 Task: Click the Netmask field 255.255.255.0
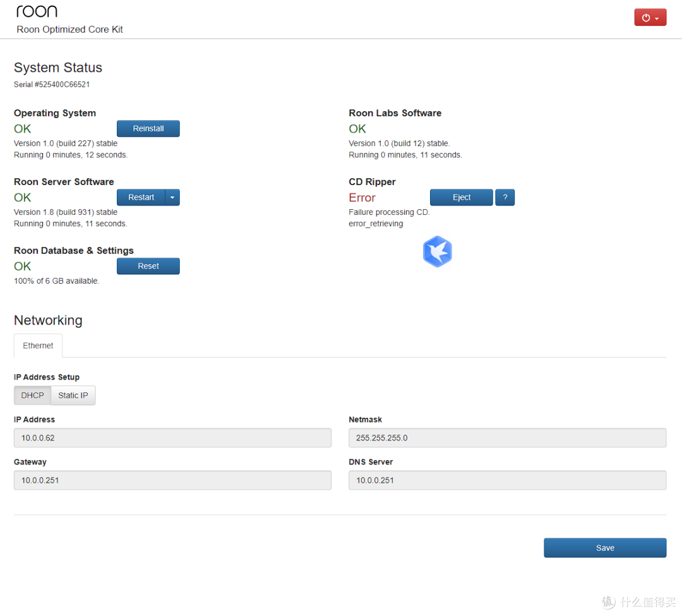pyautogui.click(x=507, y=438)
